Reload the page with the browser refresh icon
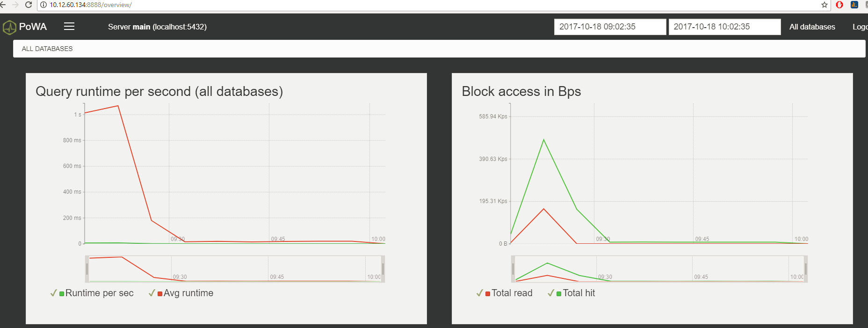Viewport: 868px width, 328px height. click(x=29, y=5)
